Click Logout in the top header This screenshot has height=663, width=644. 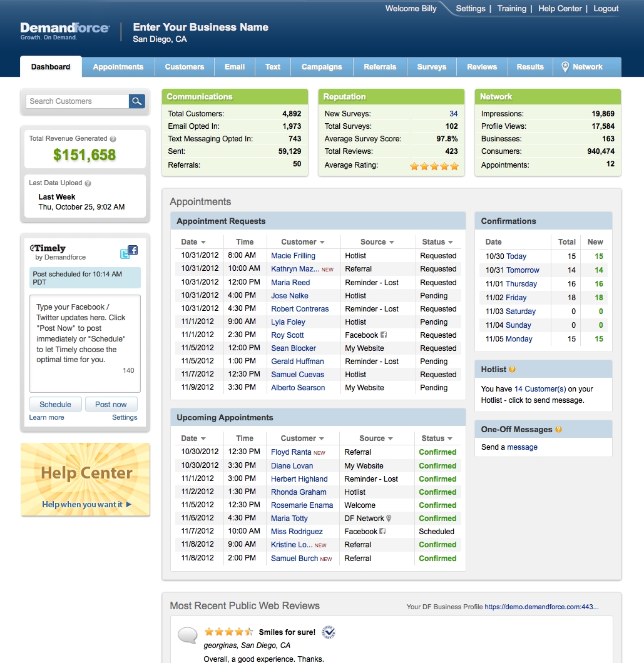tap(606, 9)
